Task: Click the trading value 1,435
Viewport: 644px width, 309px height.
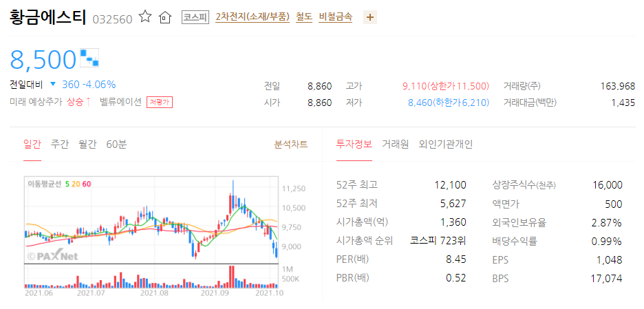Action: [x=623, y=103]
